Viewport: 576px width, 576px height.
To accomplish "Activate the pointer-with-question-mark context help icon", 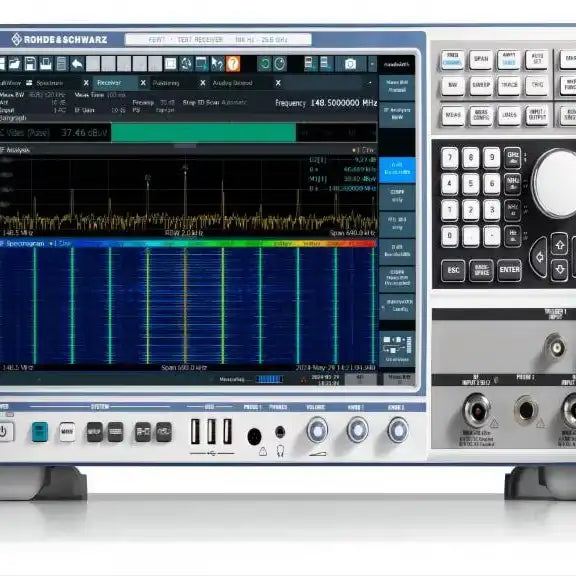I will 217,64.
